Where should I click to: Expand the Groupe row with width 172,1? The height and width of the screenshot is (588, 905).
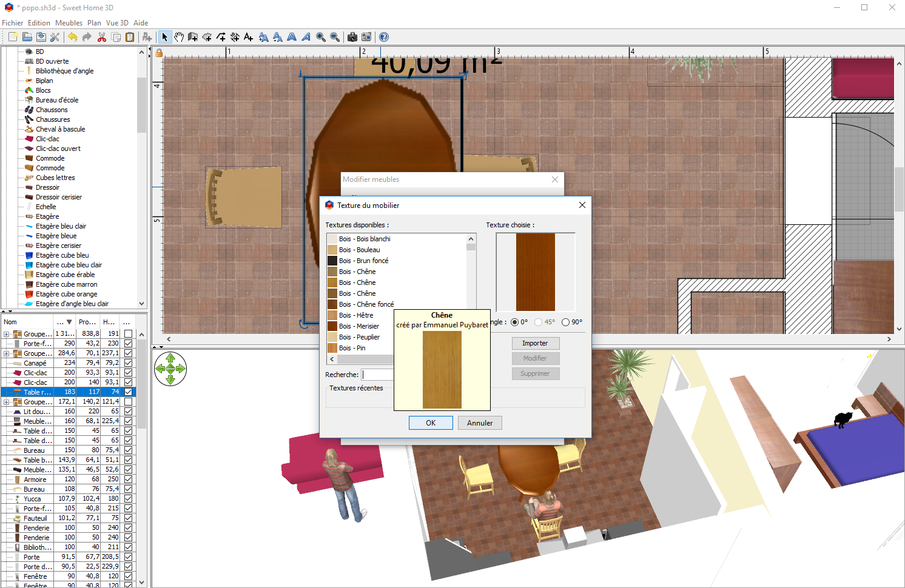click(x=6, y=402)
